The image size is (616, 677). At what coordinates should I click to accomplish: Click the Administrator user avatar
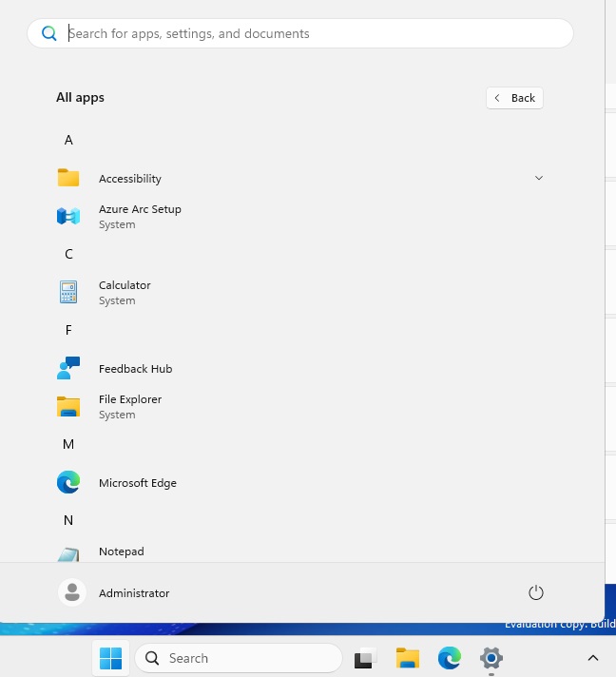coord(72,592)
